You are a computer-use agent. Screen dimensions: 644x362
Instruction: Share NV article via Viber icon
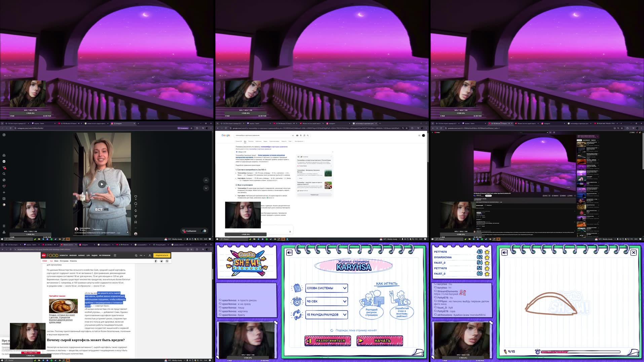pyautogui.click(x=167, y=261)
